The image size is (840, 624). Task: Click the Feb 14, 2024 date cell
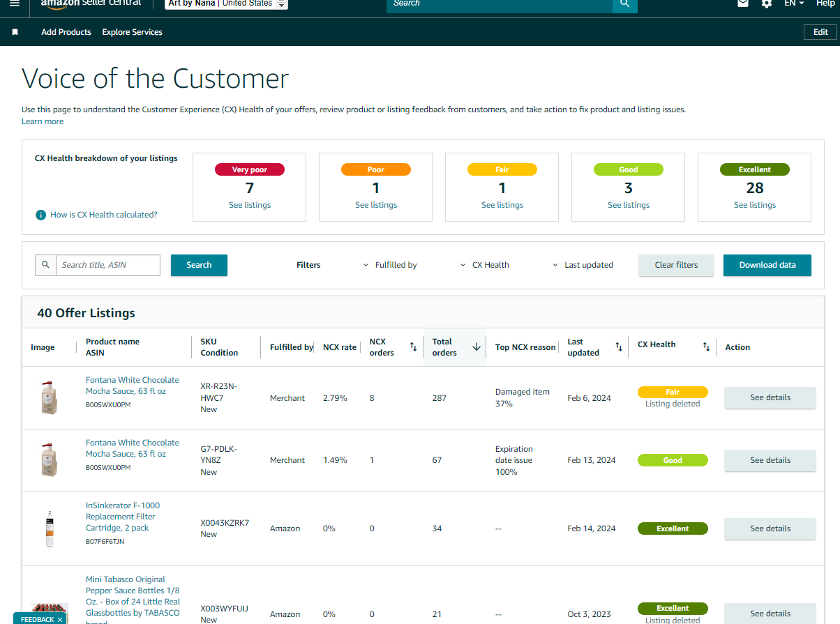592,528
